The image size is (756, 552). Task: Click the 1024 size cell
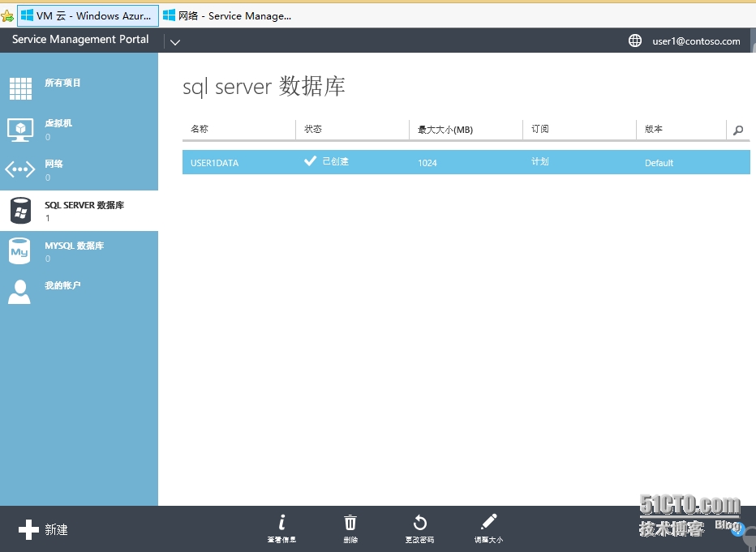click(427, 163)
